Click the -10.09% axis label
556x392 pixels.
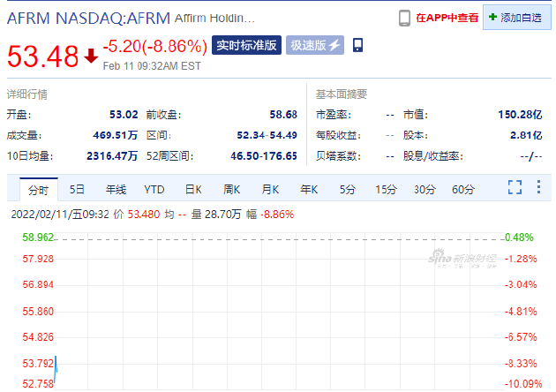click(x=523, y=384)
